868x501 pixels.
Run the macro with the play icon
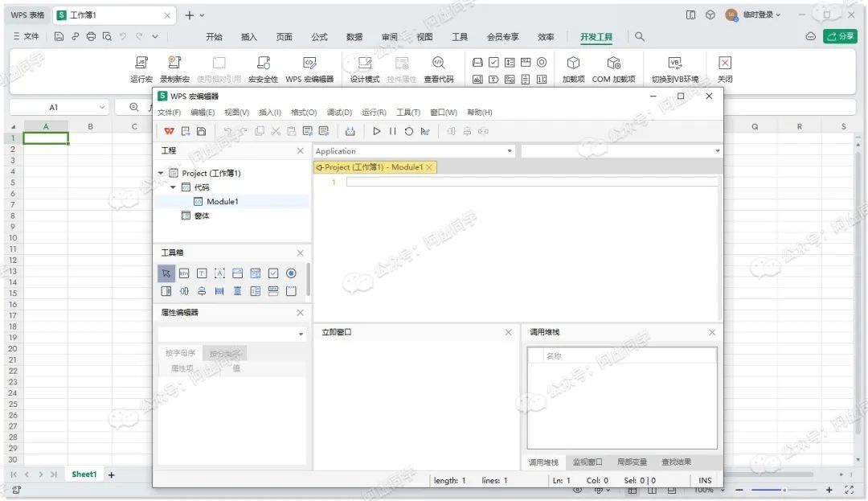tap(376, 131)
